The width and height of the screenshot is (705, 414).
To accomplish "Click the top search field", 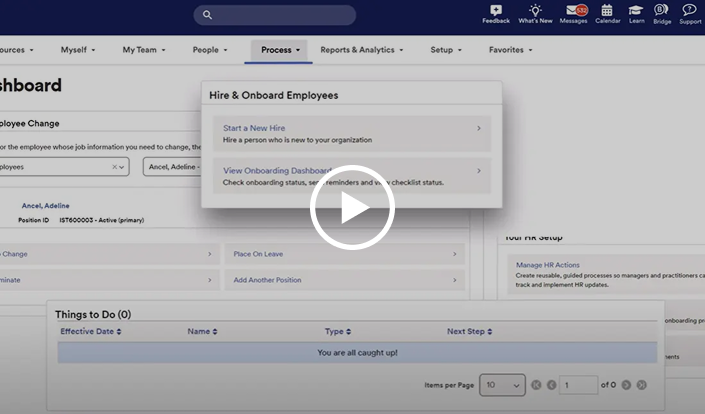I will (x=274, y=15).
